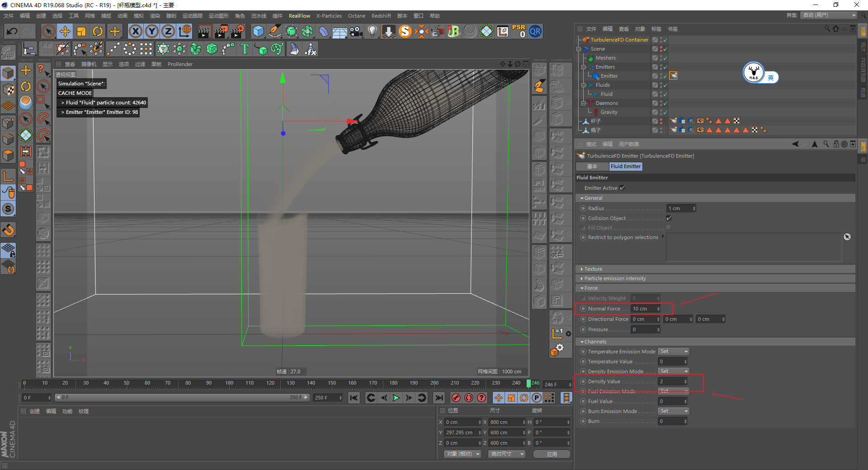Click the PSR reset icon
Viewport: 868px width, 470px height.
click(x=519, y=31)
